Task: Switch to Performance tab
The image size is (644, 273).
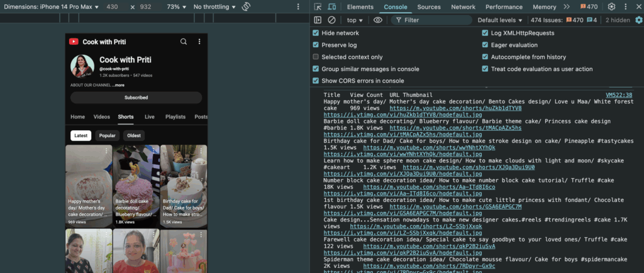Action: 504,6
